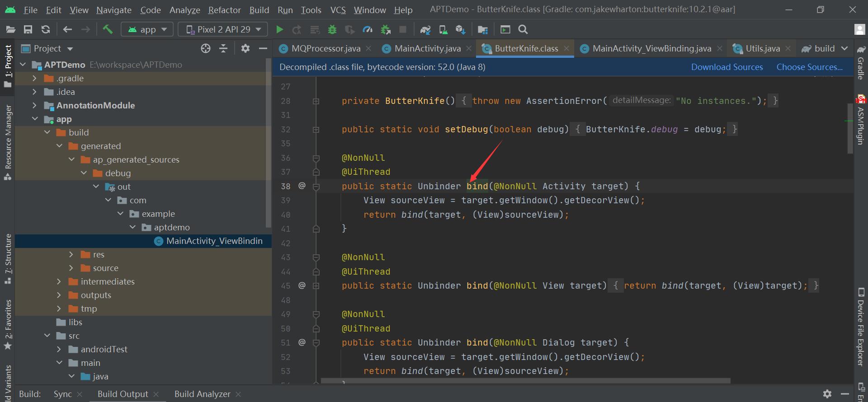The height and width of the screenshot is (402, 868).
Task: Click the Search Everywhere magnifier icon
Action: (523, 29)
